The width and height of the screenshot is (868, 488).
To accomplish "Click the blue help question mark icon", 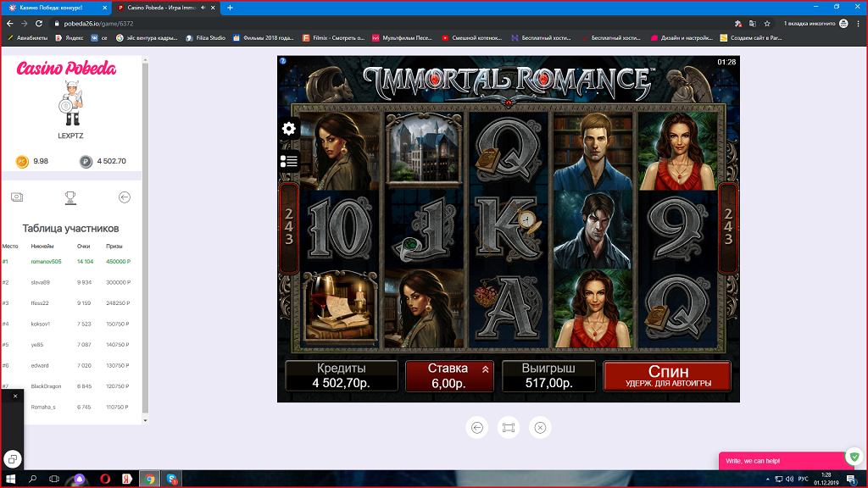I will (x=283, y=61).
